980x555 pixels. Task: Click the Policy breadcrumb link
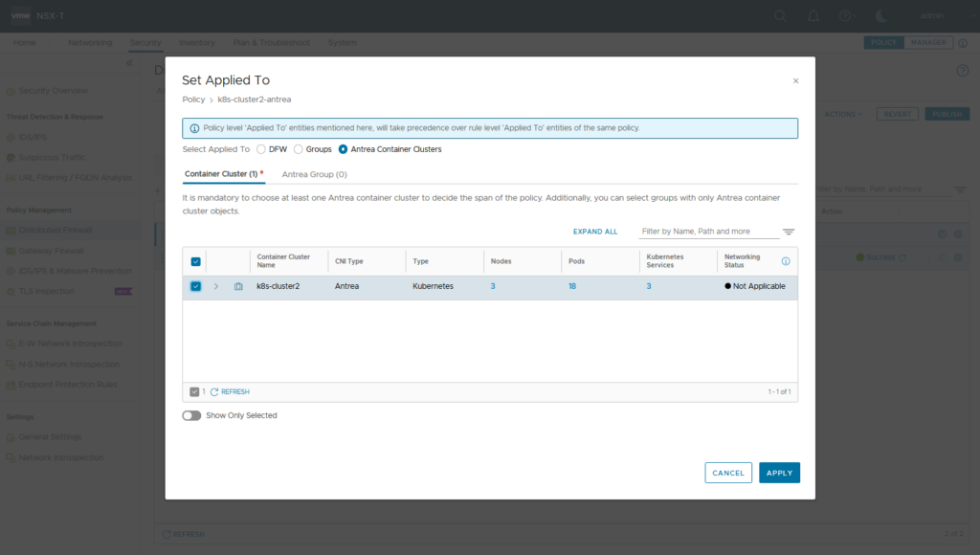pyautogui.click(x=193, y=100)
